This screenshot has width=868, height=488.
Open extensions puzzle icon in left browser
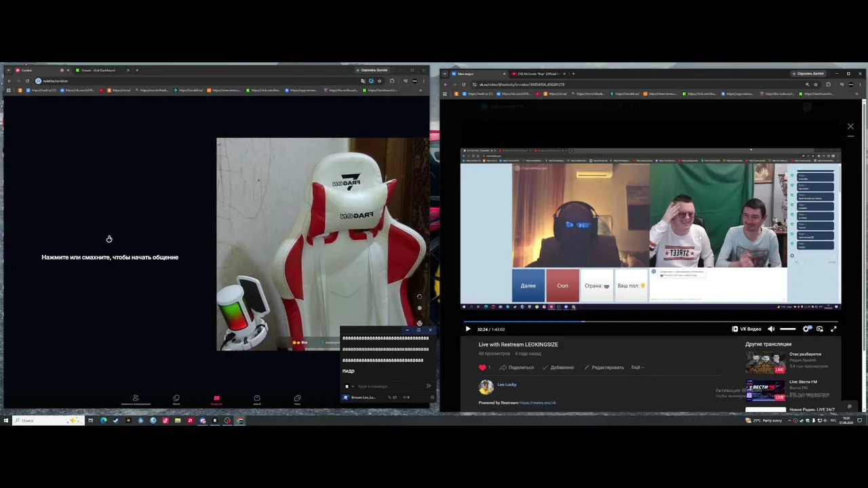click(392, 81)
